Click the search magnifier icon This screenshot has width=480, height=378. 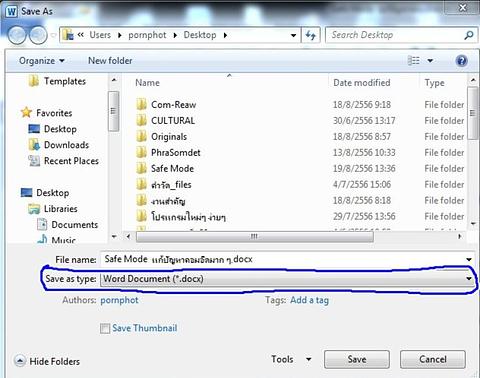[469, 35]
